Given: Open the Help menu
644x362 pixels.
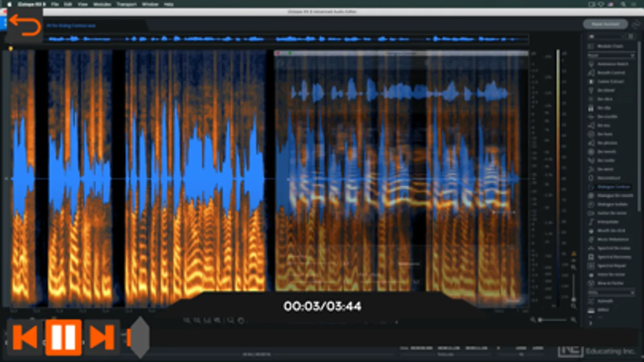Looking at the screenshot, I should point(168,4).
